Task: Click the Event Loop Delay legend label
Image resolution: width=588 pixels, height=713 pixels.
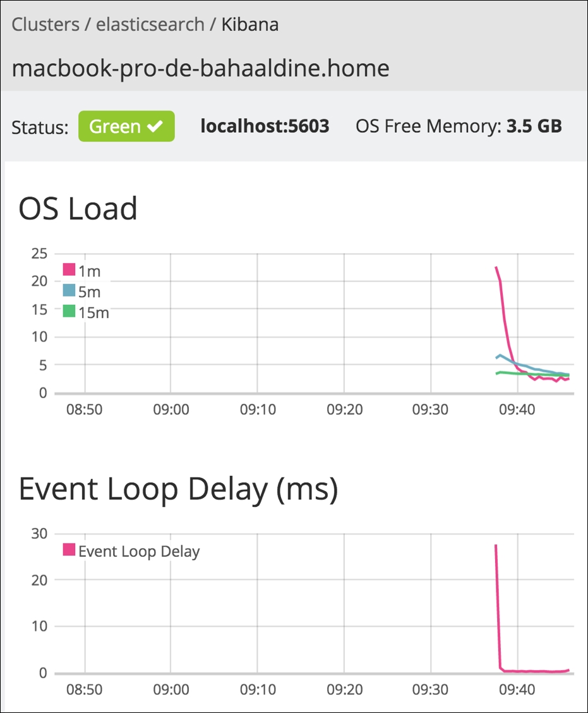Action: point(139,552)
